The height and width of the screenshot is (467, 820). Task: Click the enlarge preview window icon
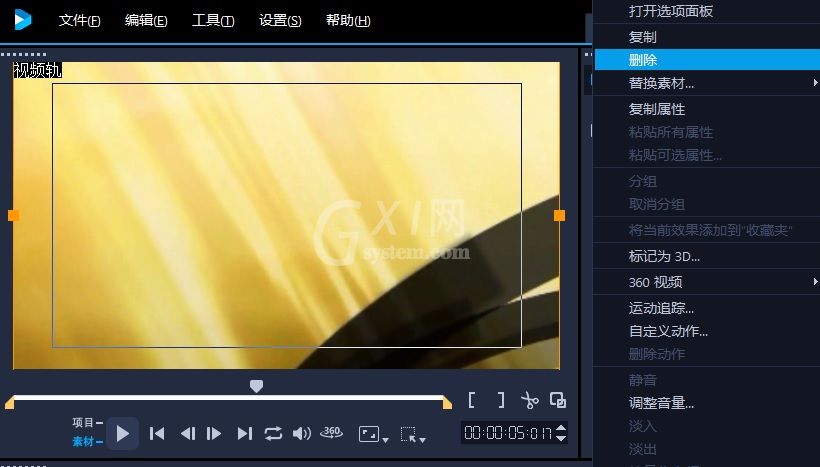click(558, 400)
